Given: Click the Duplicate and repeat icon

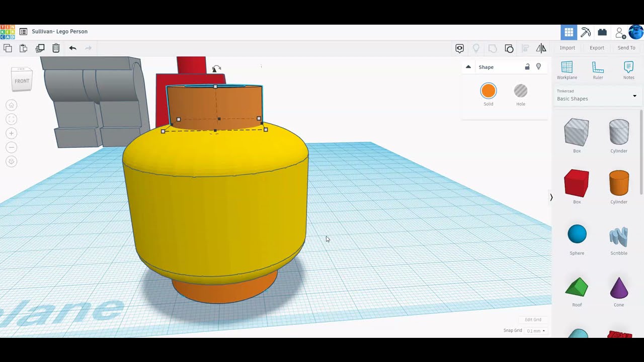Looking at the screenshot, I should (x=40, y=48).
